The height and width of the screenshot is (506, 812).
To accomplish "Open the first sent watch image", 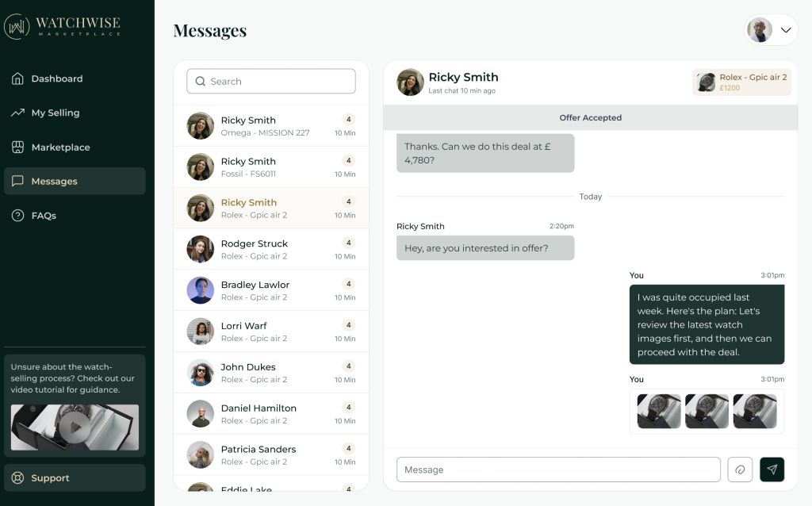I will (x=659, y=411).
